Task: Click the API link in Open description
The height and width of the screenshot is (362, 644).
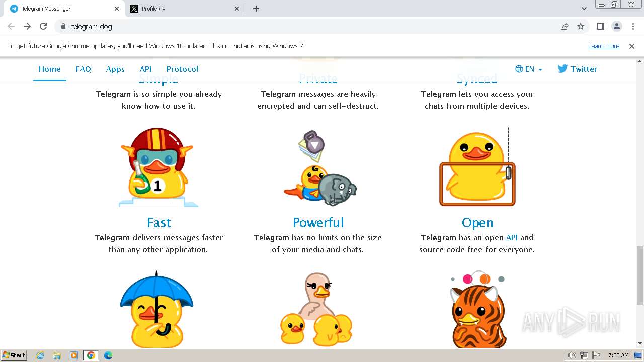Action: pyautogui.click(x=512, y=237)
